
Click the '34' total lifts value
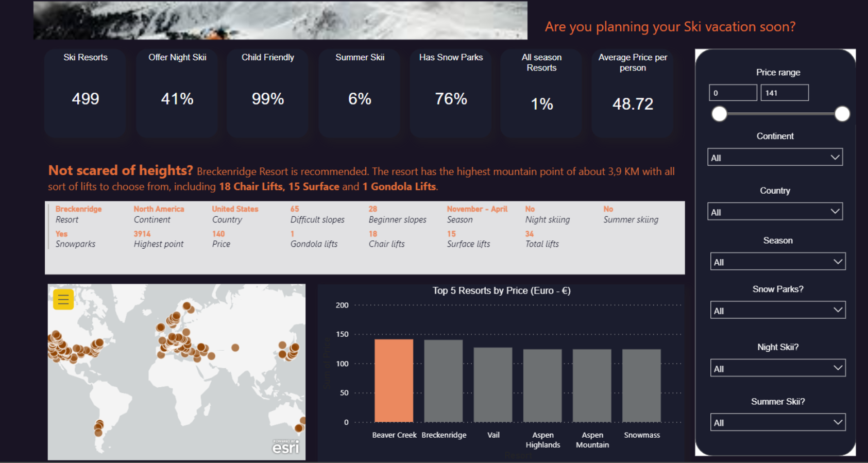point(530,234)
